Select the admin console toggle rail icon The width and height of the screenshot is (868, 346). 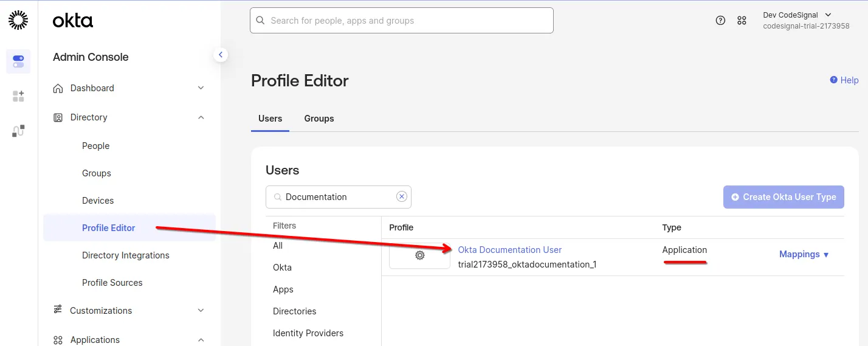(18, 61)
